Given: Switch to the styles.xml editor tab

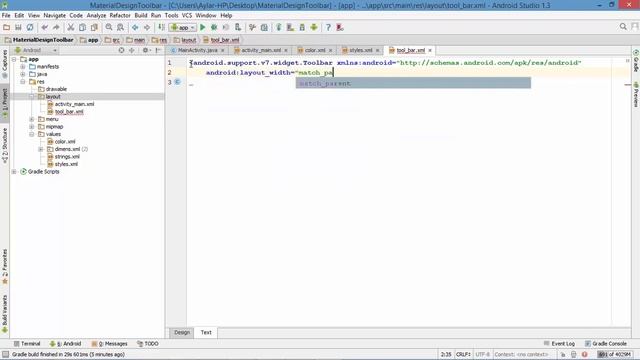Looking at the screenshot, I should [361, 50].
